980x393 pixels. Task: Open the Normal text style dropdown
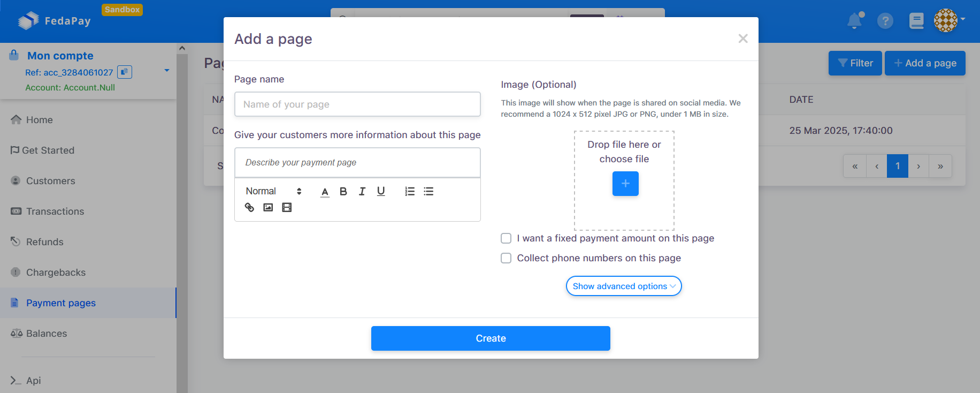click(x=273, y=191)
